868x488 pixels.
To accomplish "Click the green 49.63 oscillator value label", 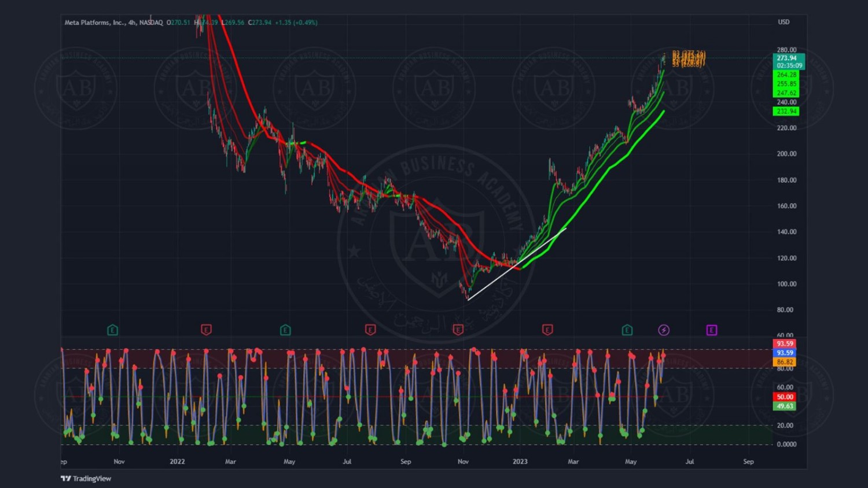I will tap(785, 406).
